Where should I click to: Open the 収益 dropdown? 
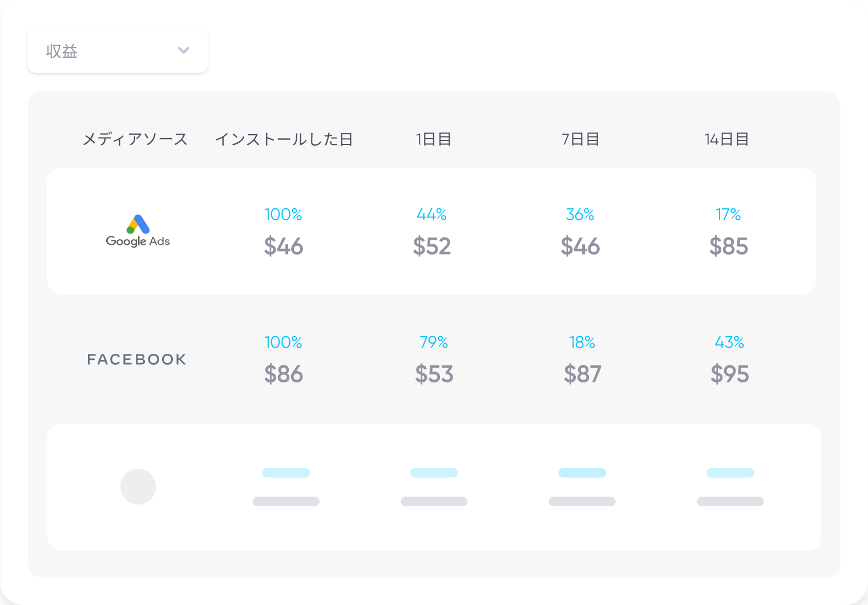(117, 50)
